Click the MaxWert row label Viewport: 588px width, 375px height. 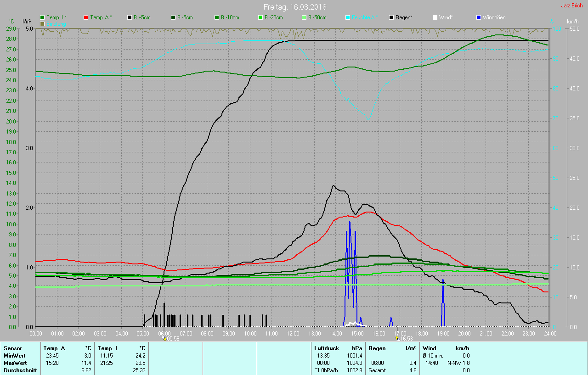pyautogui.click(x=16, y=363)
